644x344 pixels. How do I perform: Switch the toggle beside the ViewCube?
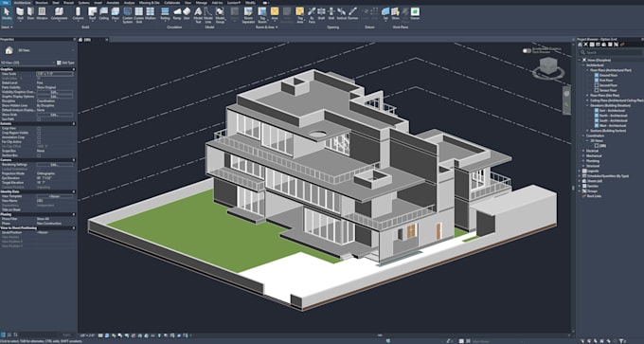527,50
